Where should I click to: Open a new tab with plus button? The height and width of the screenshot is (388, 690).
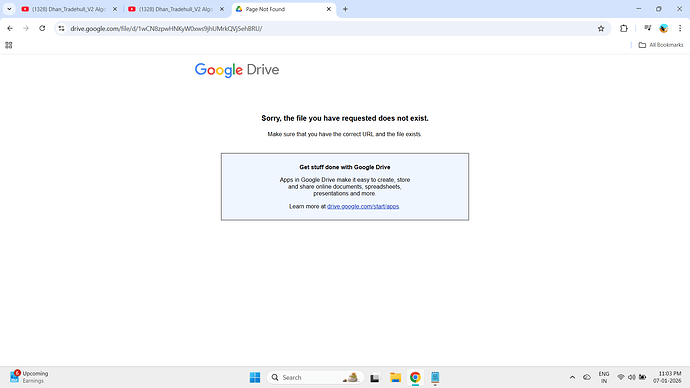point(345,9)
